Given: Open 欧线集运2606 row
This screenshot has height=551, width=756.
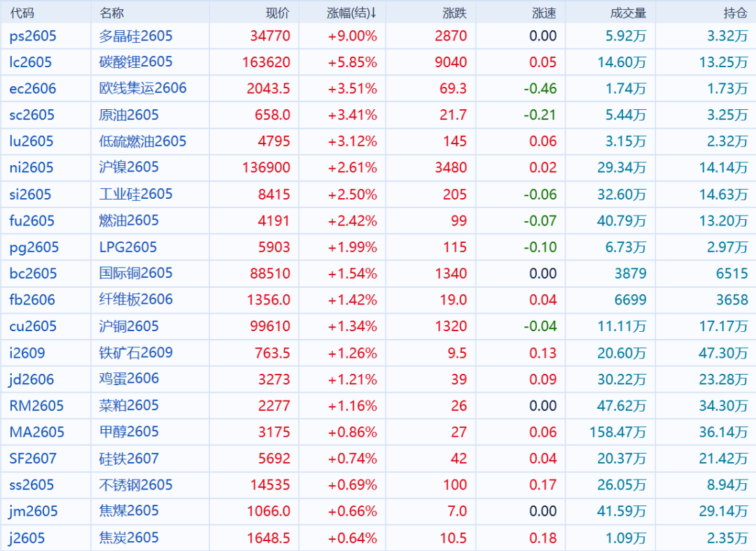Looking at the screenshot, I should pos(143,88).
